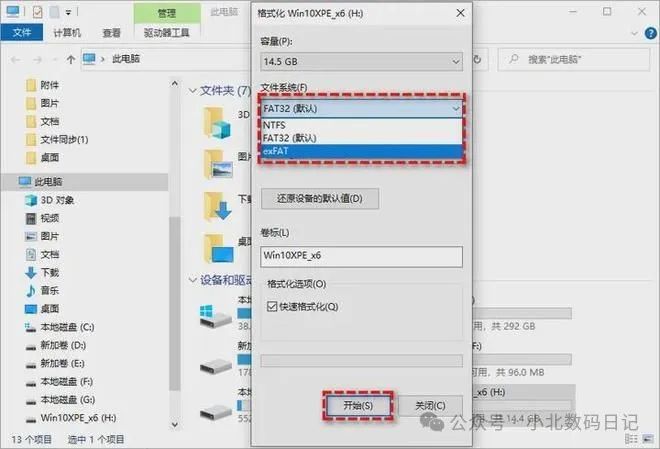Open the 文件系统 combo box
Image resolution: width=660 pixels, height=449 pixels.
[362, 109]
